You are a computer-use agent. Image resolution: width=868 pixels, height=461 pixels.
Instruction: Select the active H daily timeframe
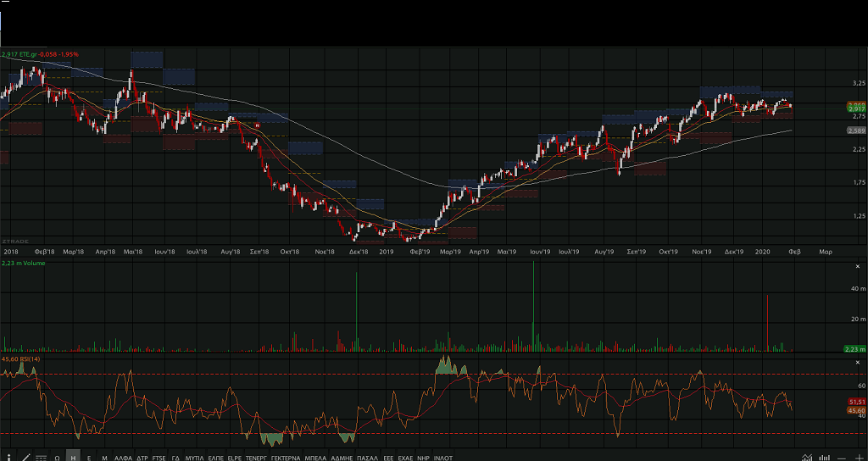click(x=74, y=457)
